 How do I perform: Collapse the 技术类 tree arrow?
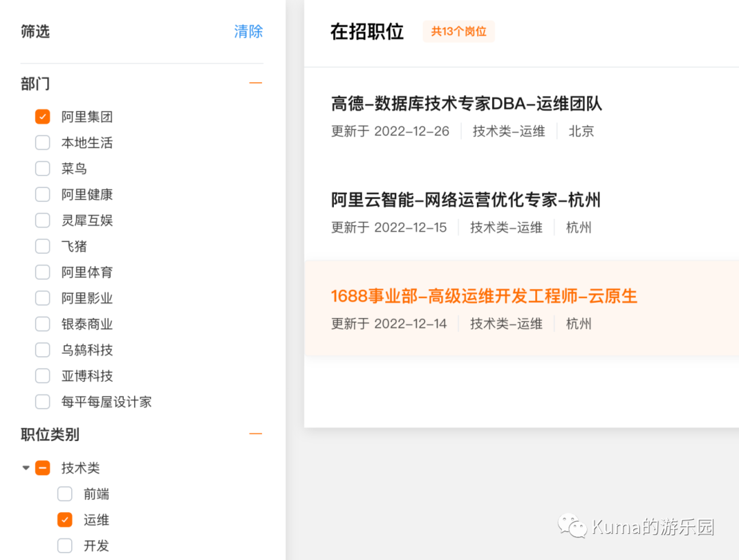pos(26,468)
